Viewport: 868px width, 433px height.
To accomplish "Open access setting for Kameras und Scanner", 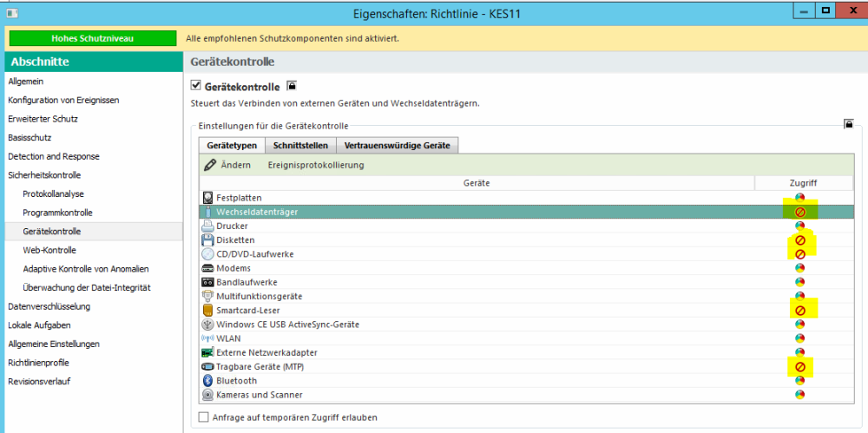I will click(799, 395).
